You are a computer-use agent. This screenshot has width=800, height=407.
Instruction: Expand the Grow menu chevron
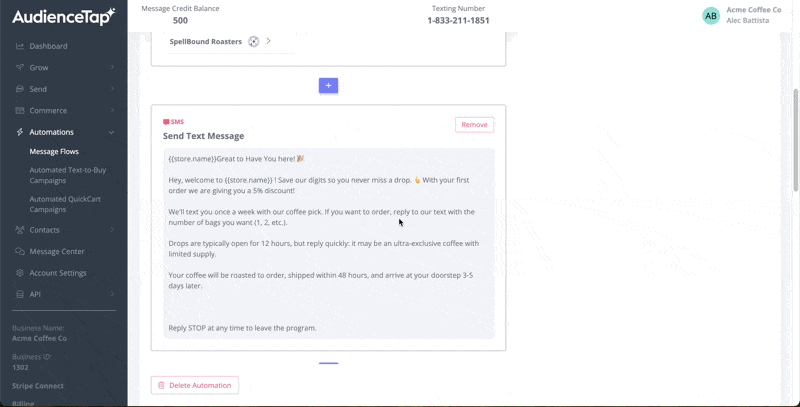tap(112, 67)
